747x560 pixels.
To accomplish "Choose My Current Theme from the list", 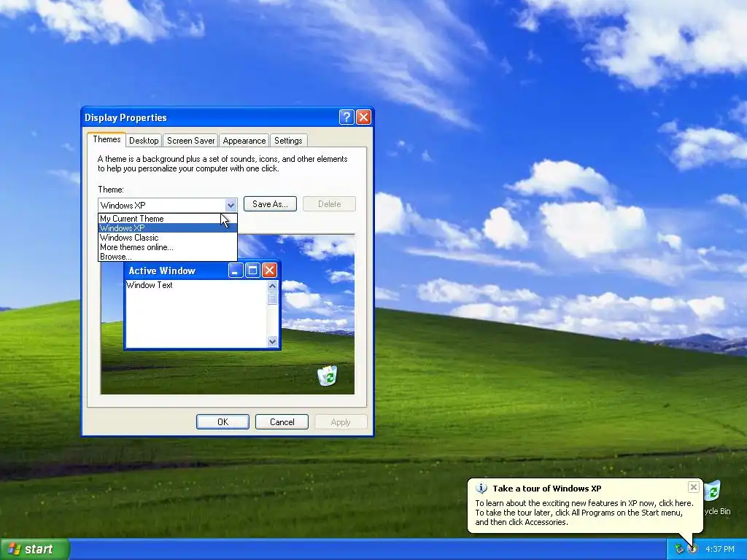I will coord(167,219).
